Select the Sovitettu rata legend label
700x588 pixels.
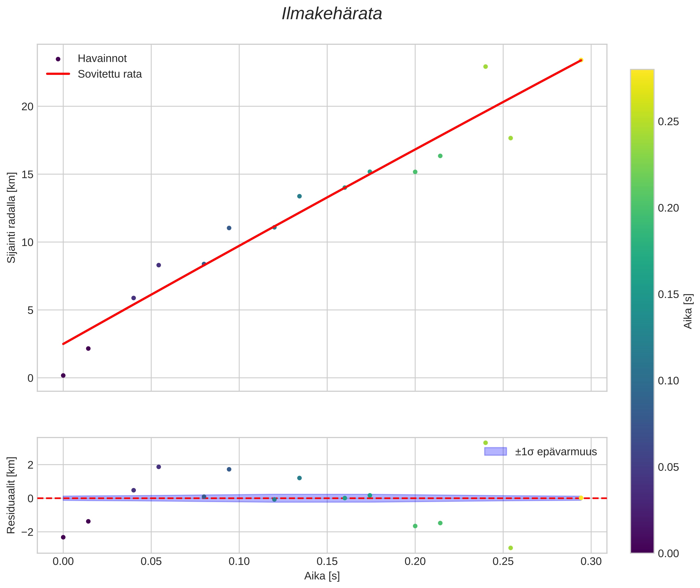coord(110,74)
